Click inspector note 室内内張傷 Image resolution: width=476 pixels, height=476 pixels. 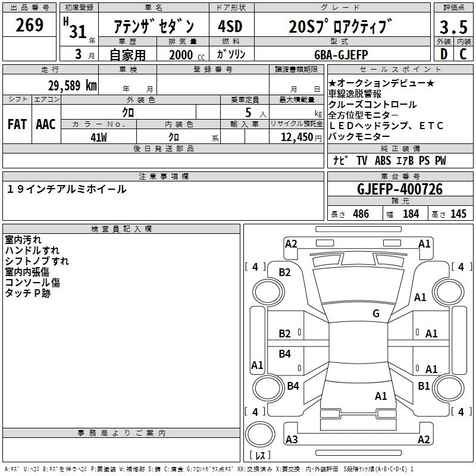(27, 271)
